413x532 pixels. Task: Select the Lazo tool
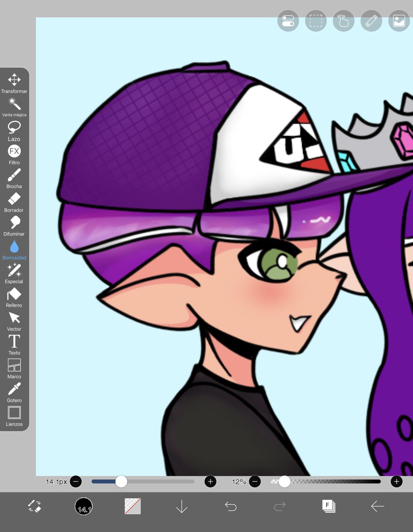14,131
